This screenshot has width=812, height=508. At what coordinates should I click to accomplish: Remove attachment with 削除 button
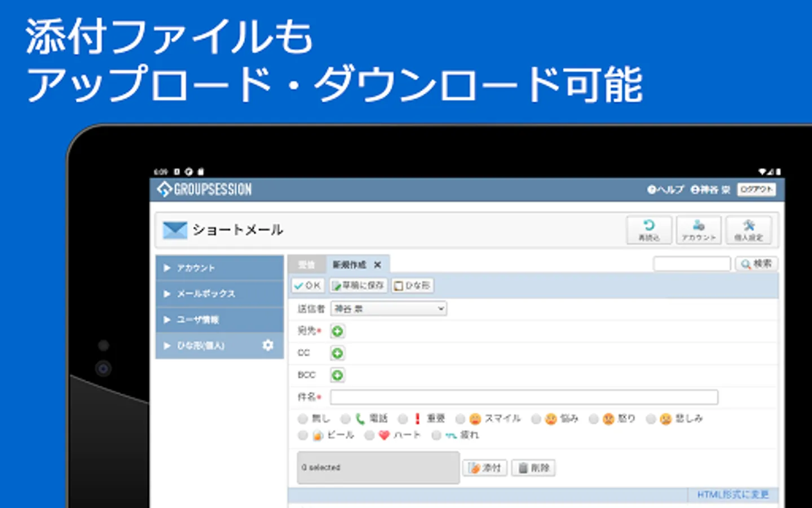pyautogui.click(x=533, y=468)
